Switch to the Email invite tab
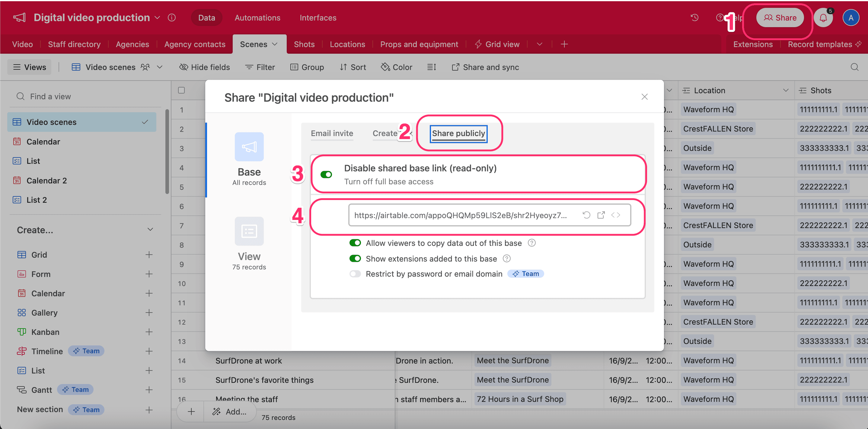This screenshot has width=868, height=429. 332,133
